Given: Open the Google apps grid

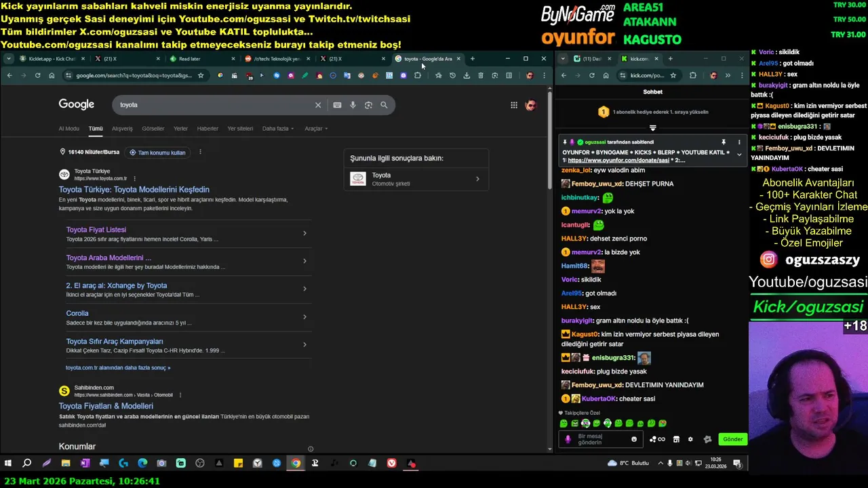Looking at the screenshot, I should point(514,105).
